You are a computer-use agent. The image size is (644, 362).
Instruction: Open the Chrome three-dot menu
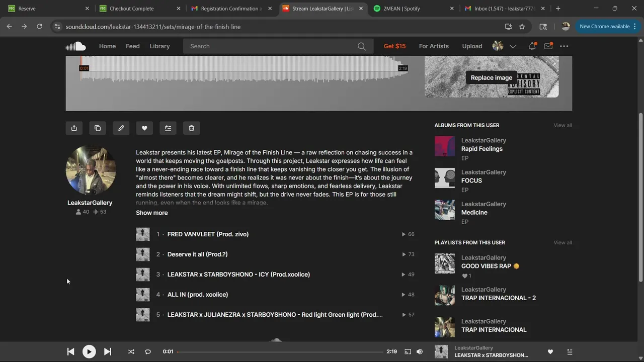pos(634,26)
